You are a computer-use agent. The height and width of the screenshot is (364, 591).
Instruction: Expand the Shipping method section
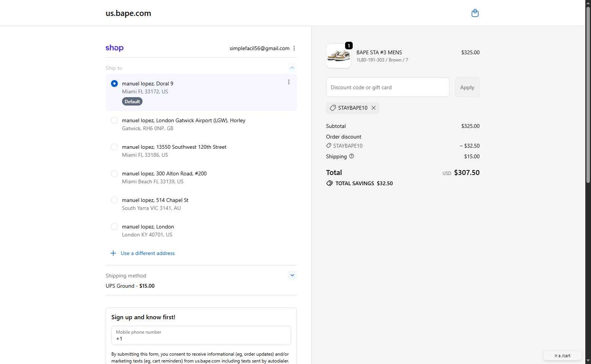[x=292, y=275]
